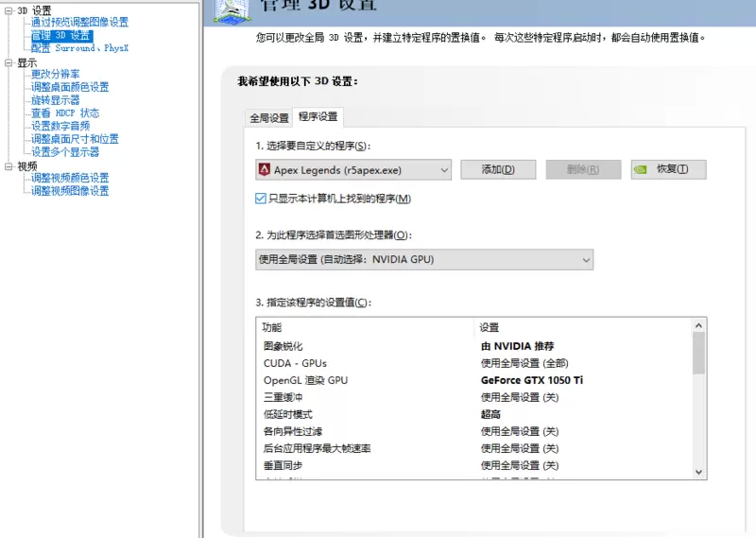The height and width of the screenshot is (538, 756).
Task: Select the 垂直同步 feature row
Action: (474, 465)
